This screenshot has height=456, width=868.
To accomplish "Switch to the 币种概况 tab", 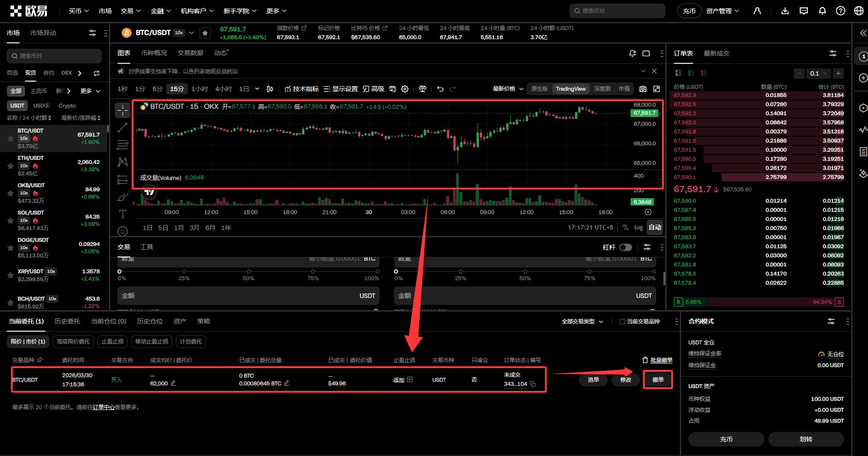I will [x=154, y=53].
